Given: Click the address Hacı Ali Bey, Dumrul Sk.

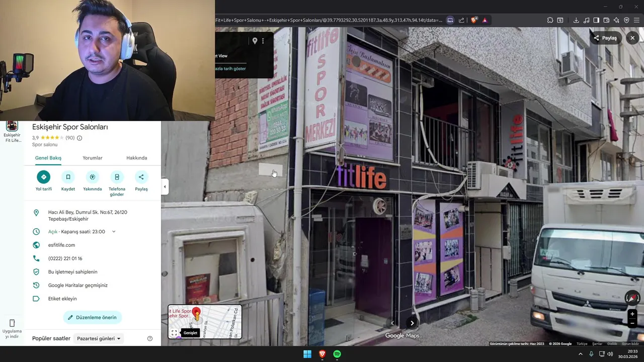Looking at the screenshot, I should click(x=88, y=216).
